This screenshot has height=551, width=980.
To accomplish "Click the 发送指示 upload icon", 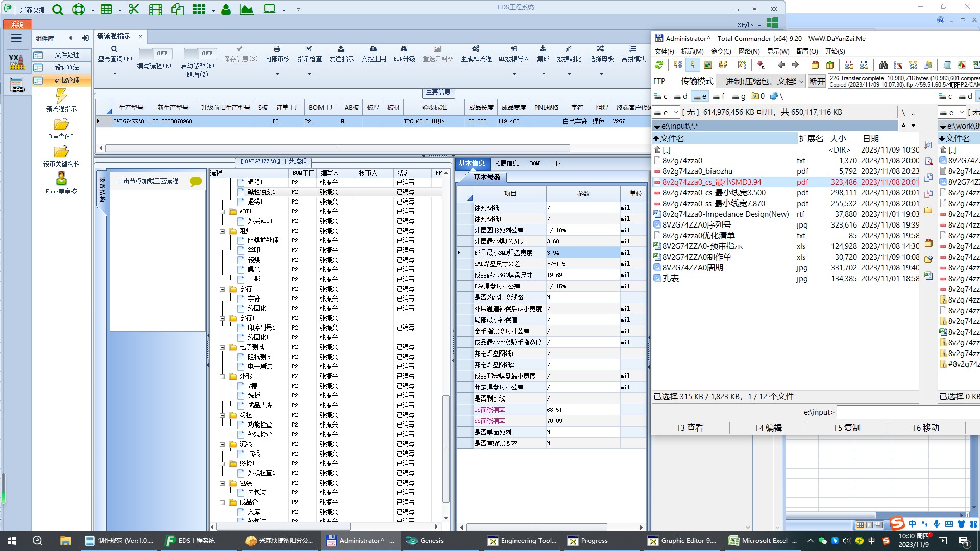I will (x=341, y=49).
